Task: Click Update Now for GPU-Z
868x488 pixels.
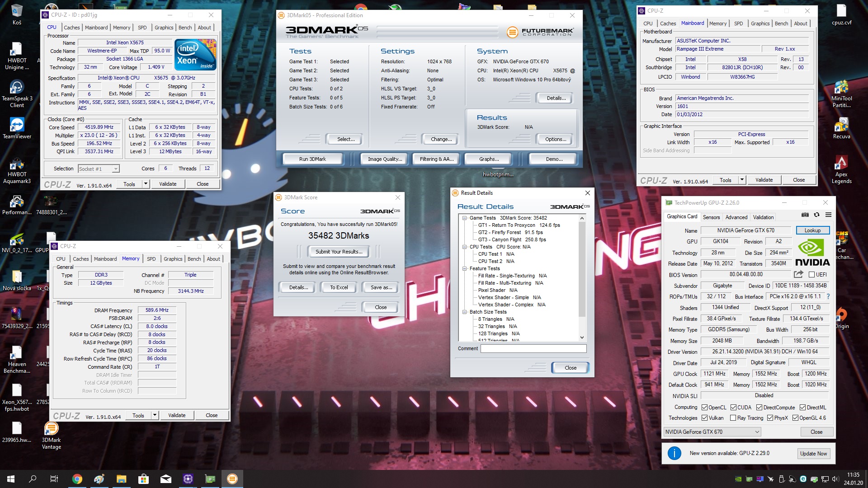Action: pyautogui.click(x=813, y=454)
